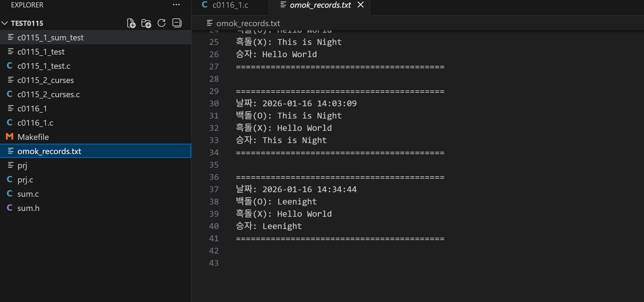Click line number 35 in the gutter
The height and width of the screenshot is (302, 644).
pyautogui.click(x=214, y=165)
